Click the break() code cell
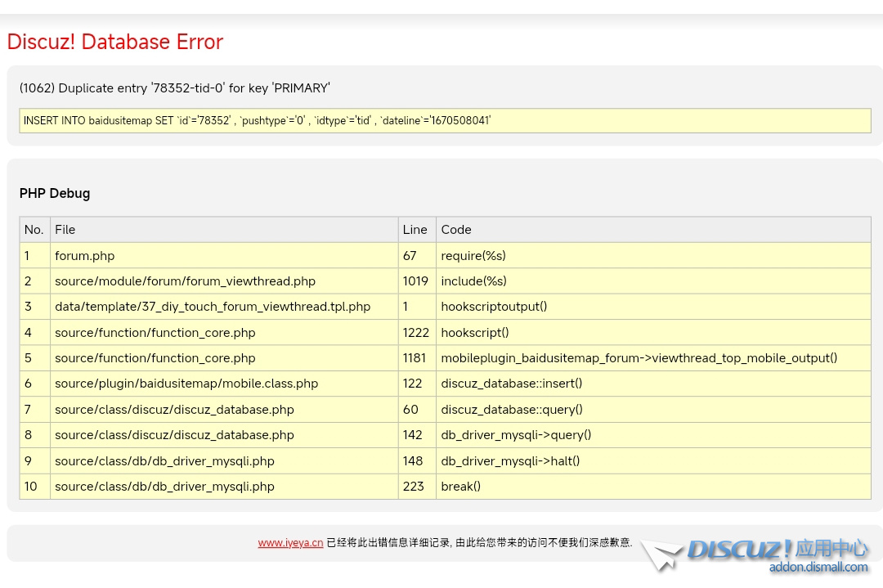This screenshot has height=588, width=883. click(653, 486)
